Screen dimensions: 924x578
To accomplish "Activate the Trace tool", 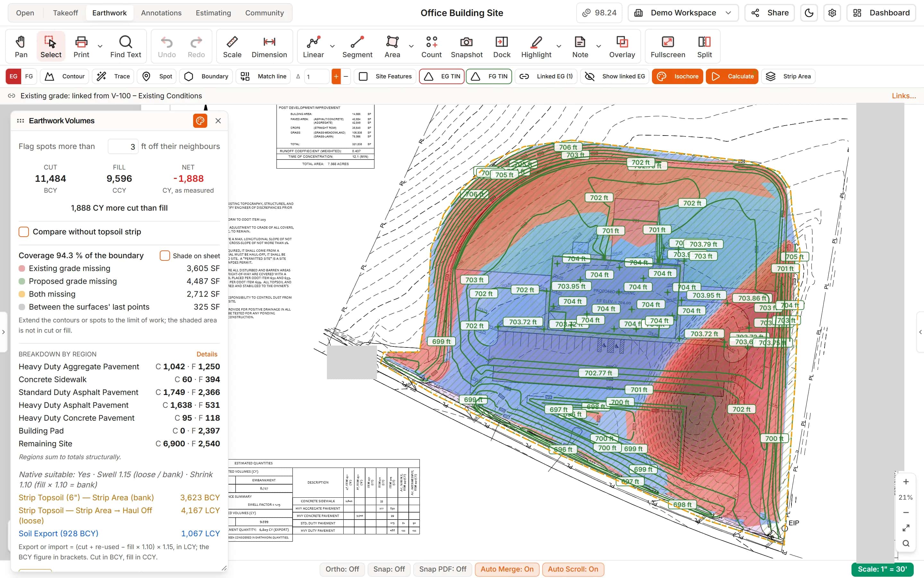I will (113, 76).
